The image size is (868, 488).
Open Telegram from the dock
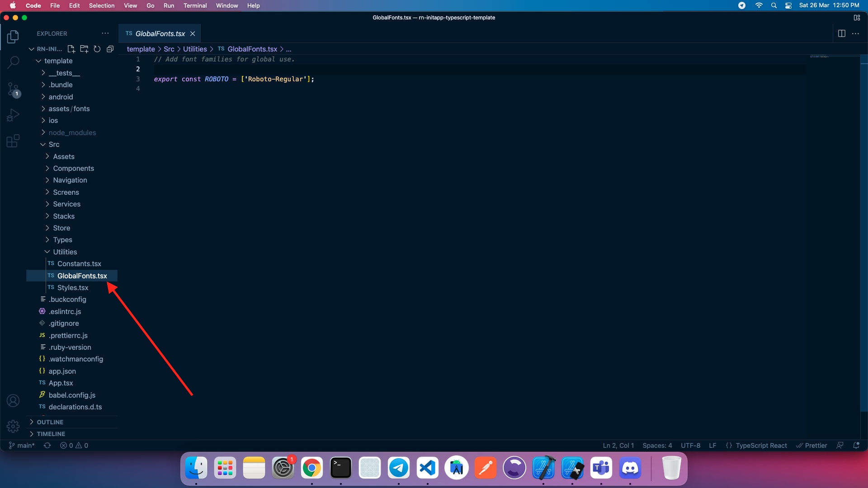pyautogui.click(x=399, y=468)
